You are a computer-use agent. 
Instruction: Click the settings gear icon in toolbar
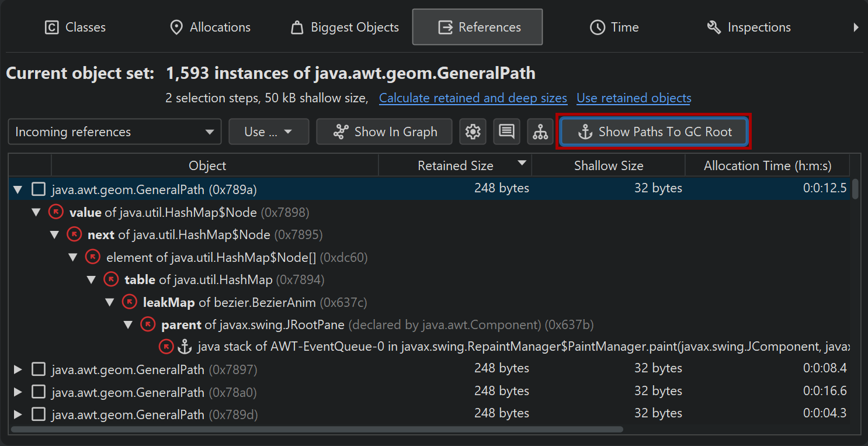click(473, 132)
